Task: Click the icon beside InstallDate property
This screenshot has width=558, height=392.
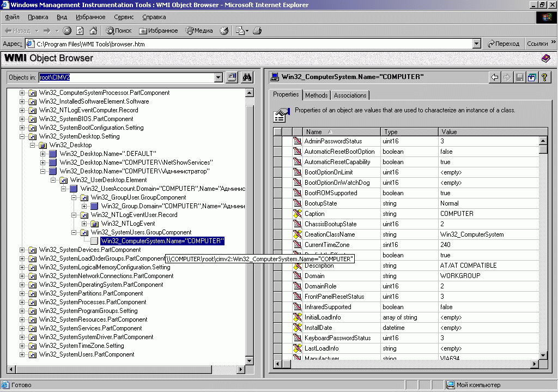Action: coord(297,328)
